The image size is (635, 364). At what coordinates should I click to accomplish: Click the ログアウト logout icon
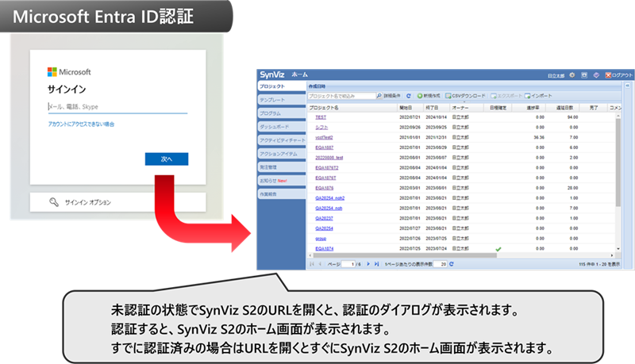point(607,75)
